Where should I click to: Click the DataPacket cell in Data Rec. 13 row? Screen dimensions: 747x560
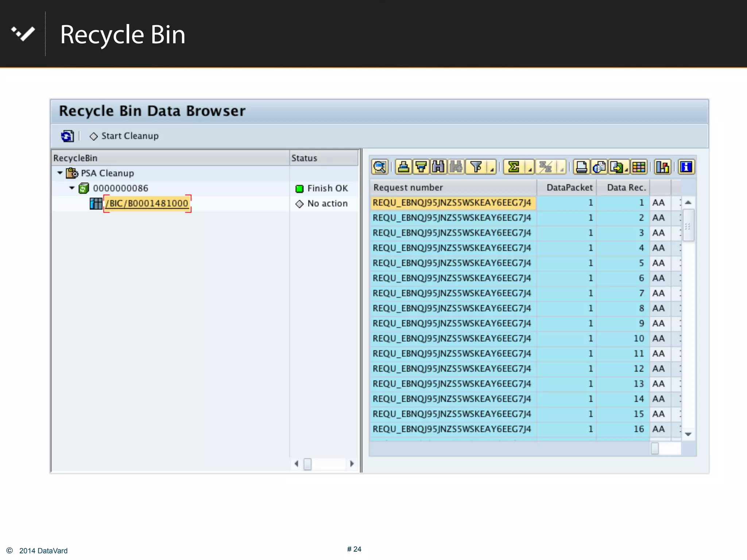click(566, 384)
